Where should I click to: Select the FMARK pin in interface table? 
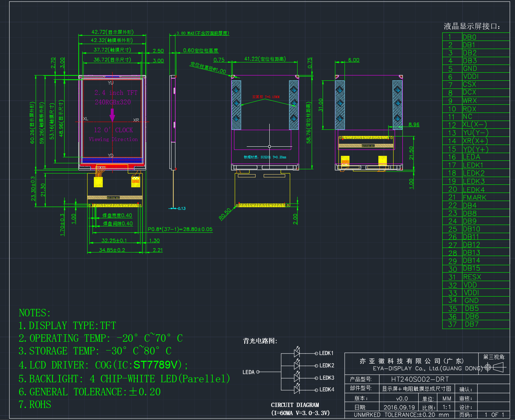click(474, 197)
